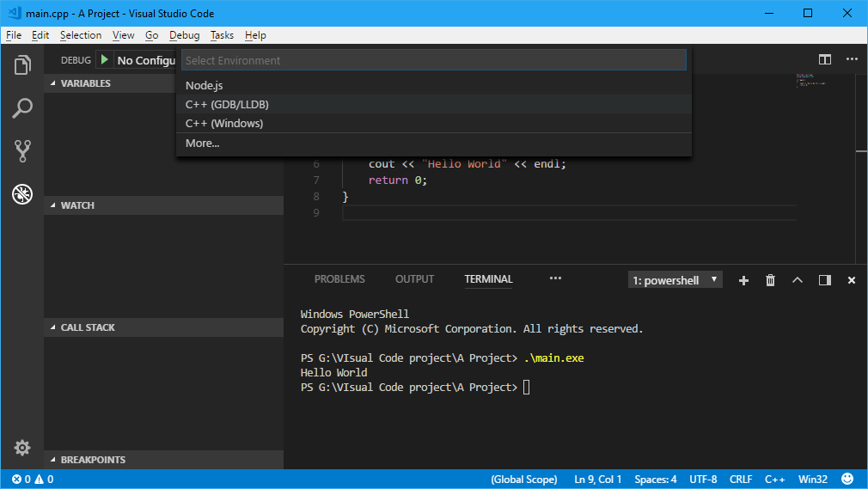Viewport: 868px width, 489px height.
Task: Move panel to the side
Action: [825, 280]
